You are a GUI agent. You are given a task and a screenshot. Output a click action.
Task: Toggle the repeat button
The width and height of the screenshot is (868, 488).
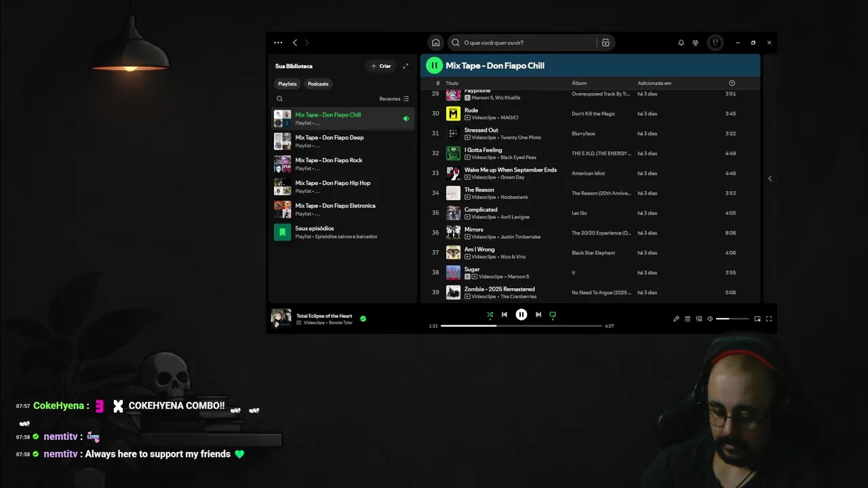point(553,314)
